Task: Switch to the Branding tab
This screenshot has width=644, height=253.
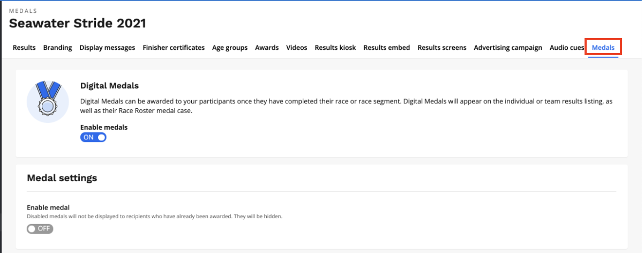Action: click(57, 48)
